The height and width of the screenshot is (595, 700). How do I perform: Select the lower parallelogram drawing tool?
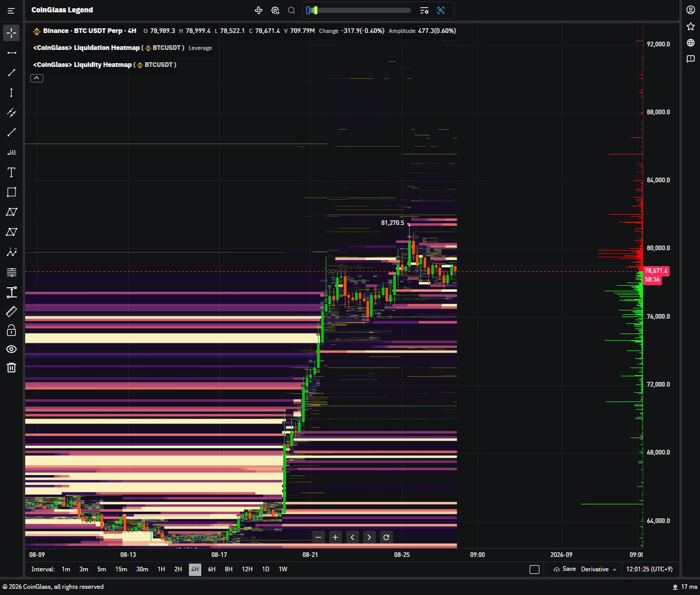11,232
